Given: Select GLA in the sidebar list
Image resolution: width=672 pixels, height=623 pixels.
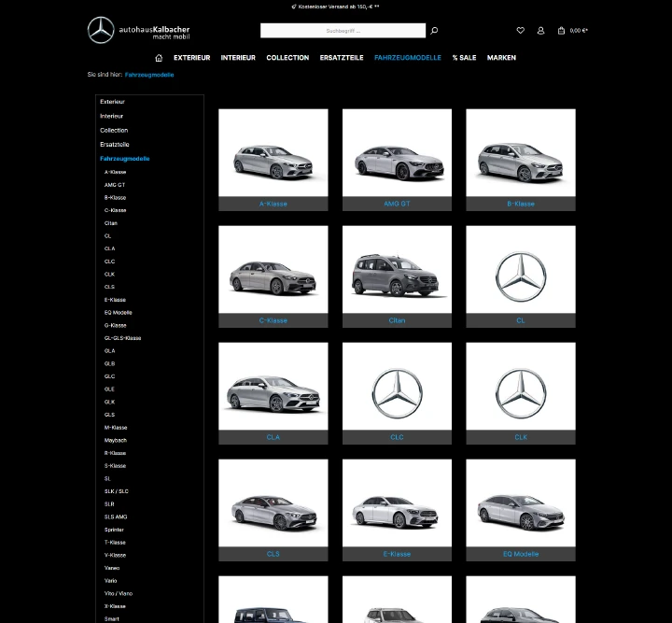Looking at the screenshot, I should point(110,351).
